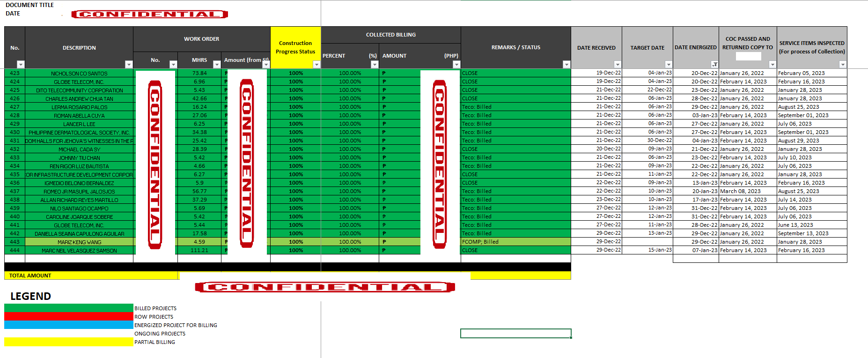Select the blue ENERGIZED PROJECT legend swatch
This screenshot has width=868, height=358.
tap(69, 325)
